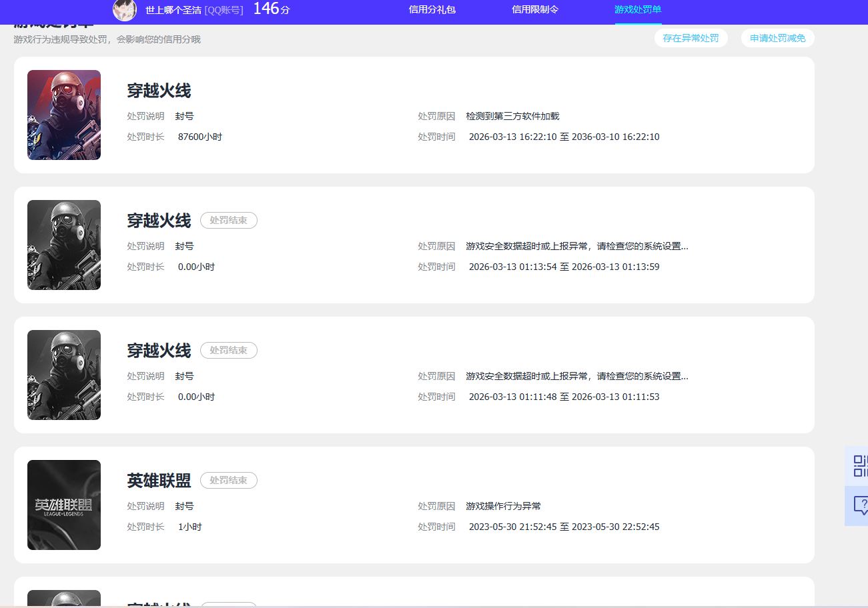
Task: Switch to the 信用限制令 tab
Action: [534, 10]
